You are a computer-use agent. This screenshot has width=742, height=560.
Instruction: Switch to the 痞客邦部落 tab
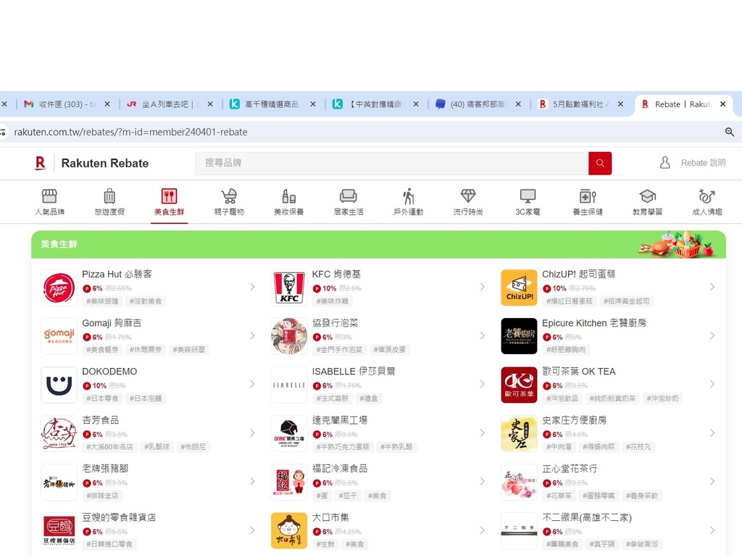pyautogui.click(x=477, y=104)
